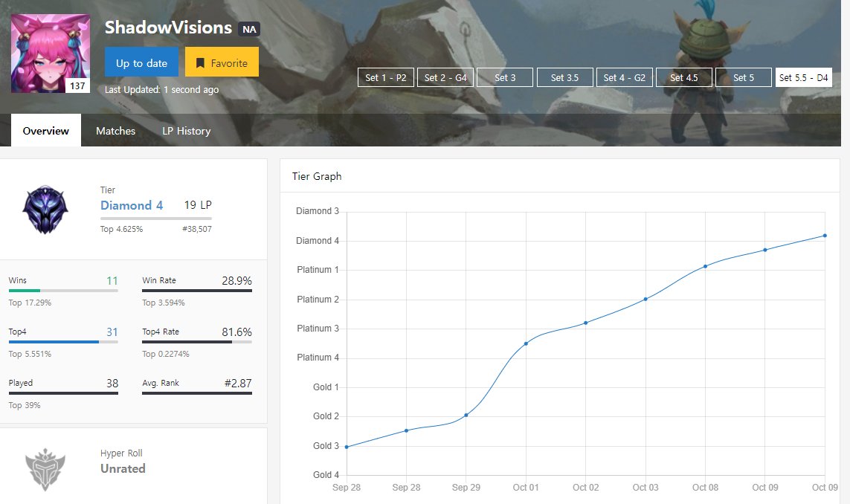Image resolution: width=850 pixels, height=504 pixels.
Task: Select the Set 2 - G4 season
Action: click(x=445, y=77)
